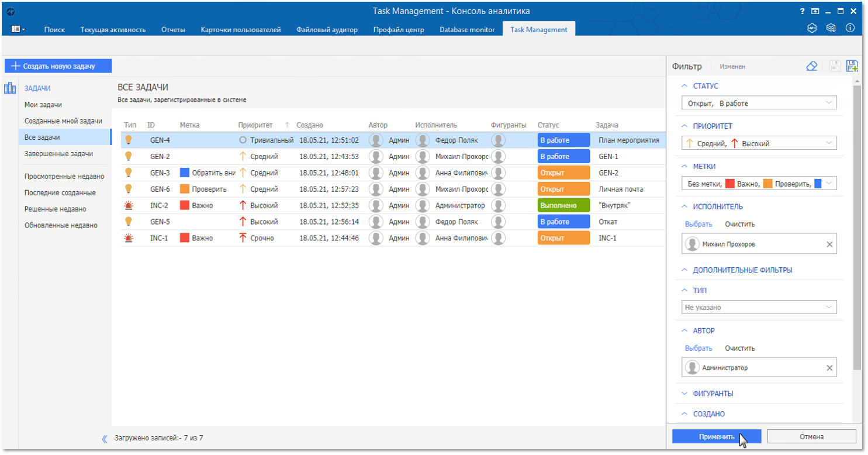This screenshot has height=455, width=868.
Task: Click the Фигуранты avatar in row GEN-6
Action: point(498,189)
